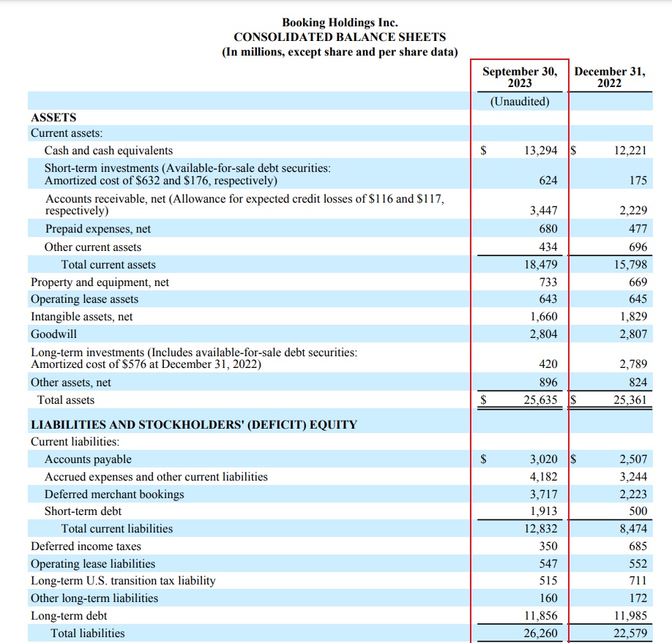Click total current assets value 18,479
The width and height of the screenshot is (672, 643).
540,265
